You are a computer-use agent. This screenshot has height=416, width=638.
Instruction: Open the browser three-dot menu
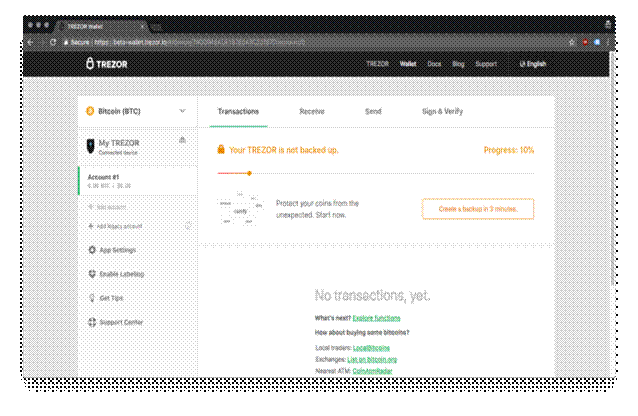(608, 42)
